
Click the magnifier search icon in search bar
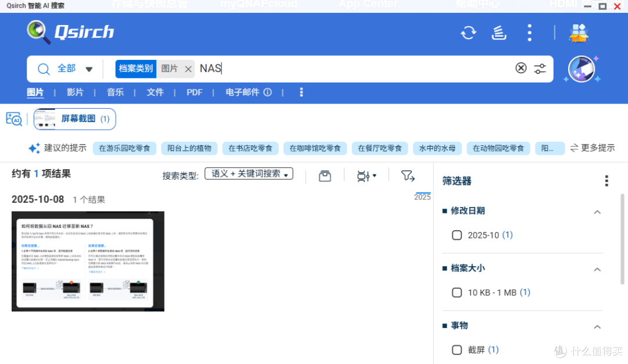pos(44,69)
